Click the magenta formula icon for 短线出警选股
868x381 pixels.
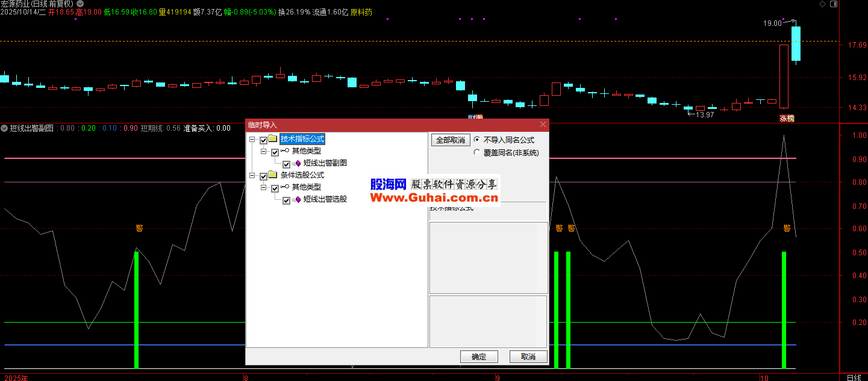point(297,200)
